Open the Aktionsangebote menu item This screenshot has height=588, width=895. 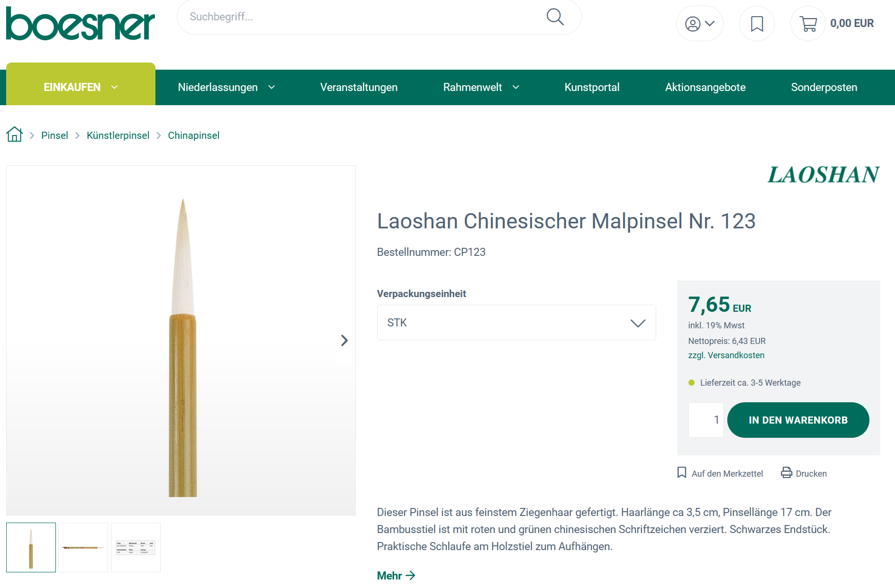(x=705, y=87)
